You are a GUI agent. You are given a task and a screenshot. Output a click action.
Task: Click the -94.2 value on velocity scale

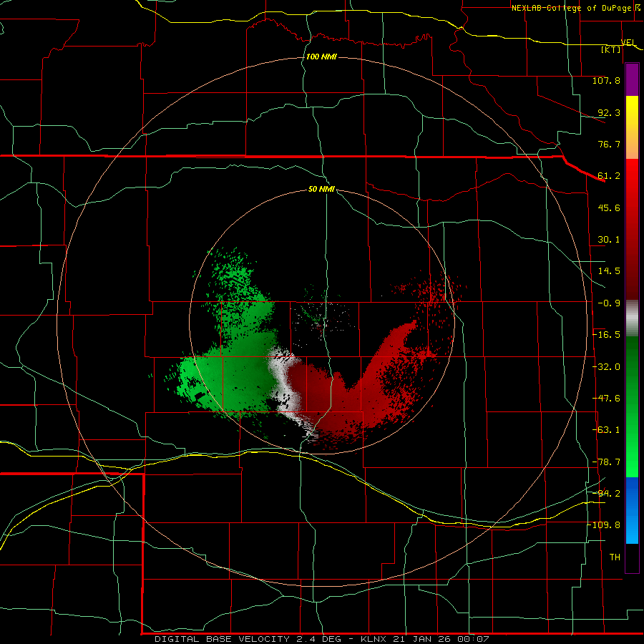tap(606, 493)
